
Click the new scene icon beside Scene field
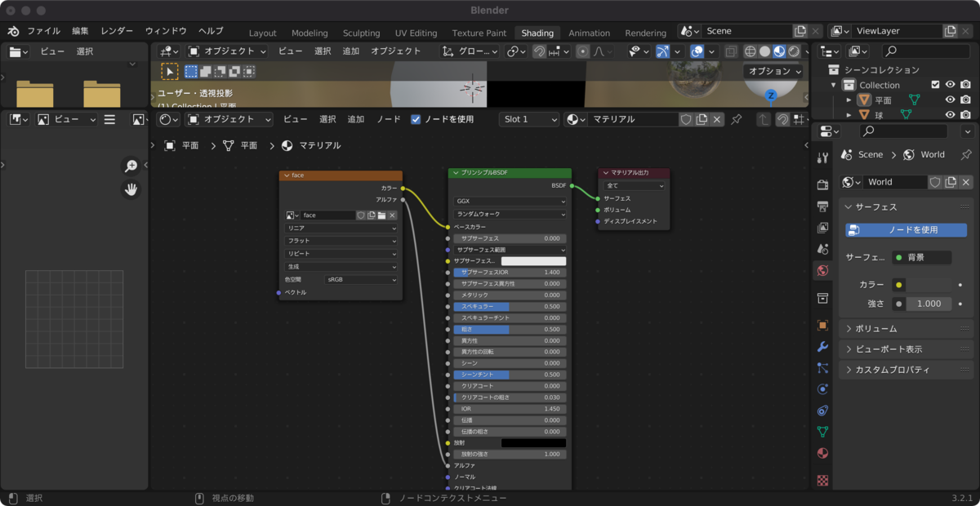click(x=800, y=31)
